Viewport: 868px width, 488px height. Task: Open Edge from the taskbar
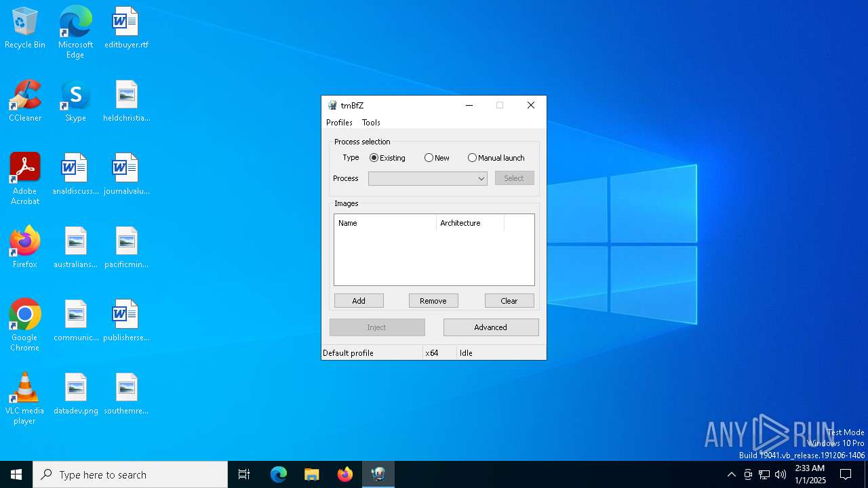tap(279, 474)
